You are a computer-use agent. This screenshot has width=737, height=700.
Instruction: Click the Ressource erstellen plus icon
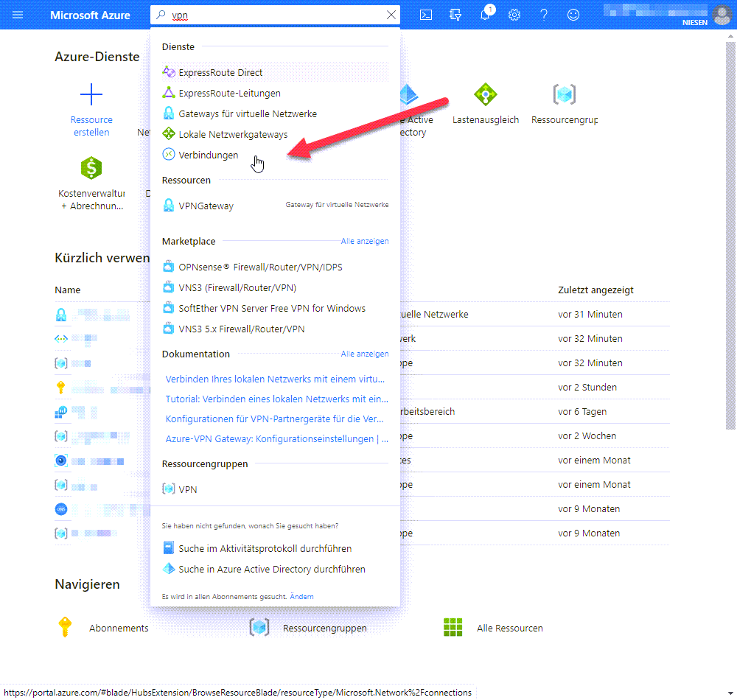[x=91, y=94]
